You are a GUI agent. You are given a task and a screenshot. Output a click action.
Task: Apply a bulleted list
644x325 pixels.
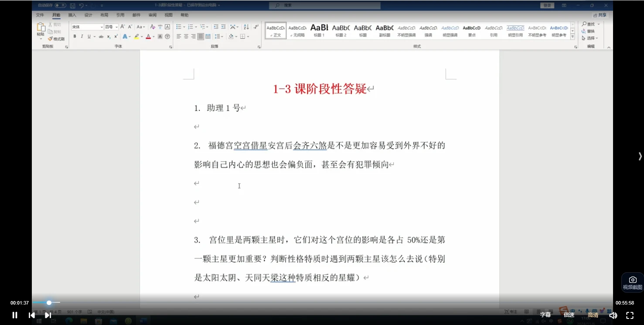pos(179,27)
